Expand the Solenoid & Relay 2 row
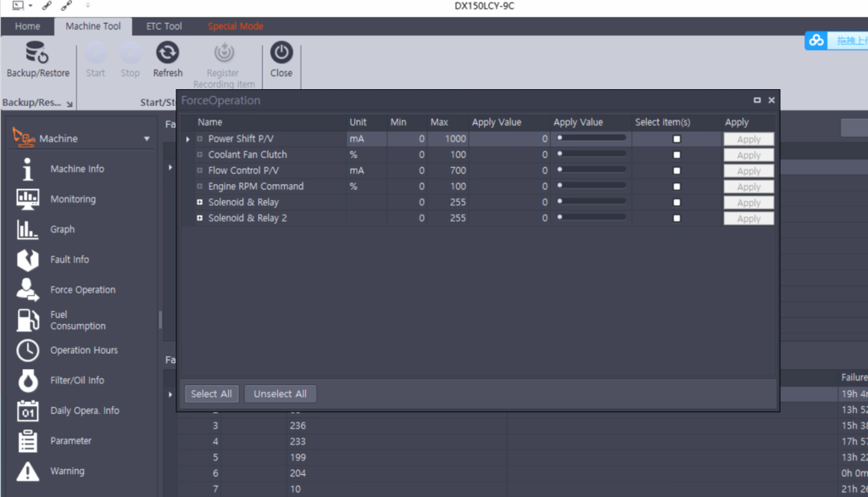The width and height of the screenshot is (868, 497). (x=200, y=219)
